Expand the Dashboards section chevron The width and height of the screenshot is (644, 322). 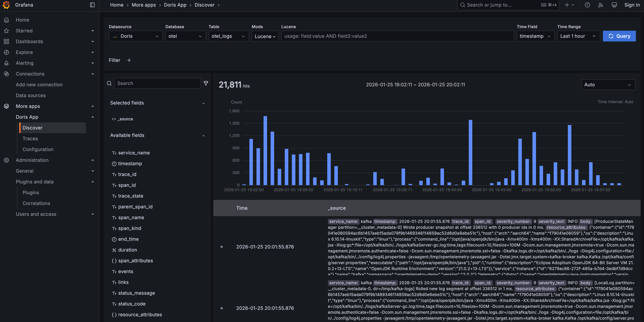[93, 41]
